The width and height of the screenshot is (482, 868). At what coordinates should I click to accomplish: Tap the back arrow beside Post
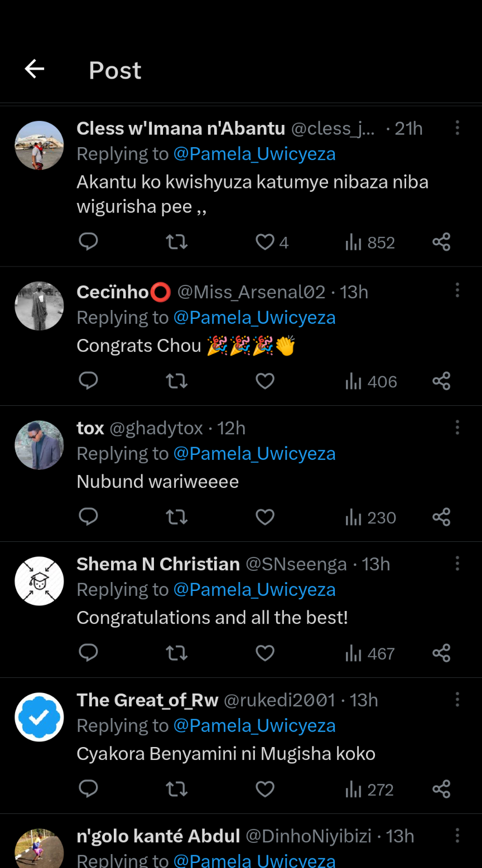35,69
